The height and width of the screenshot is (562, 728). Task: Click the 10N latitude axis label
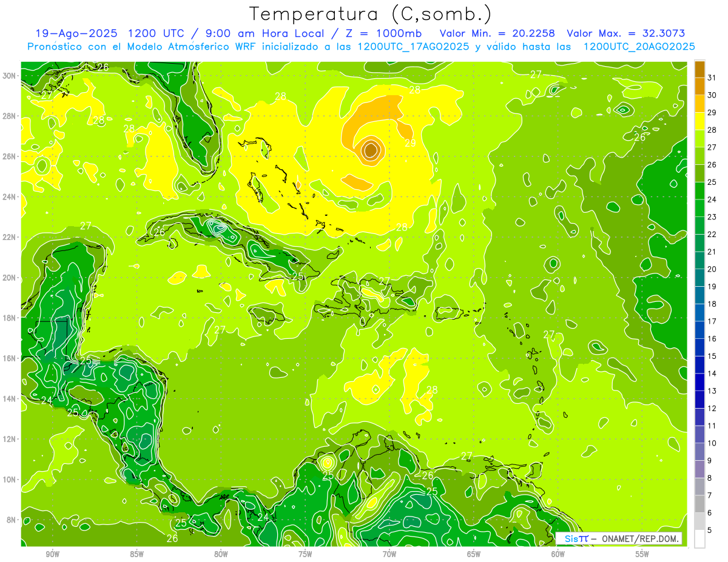tap(10, 480)
